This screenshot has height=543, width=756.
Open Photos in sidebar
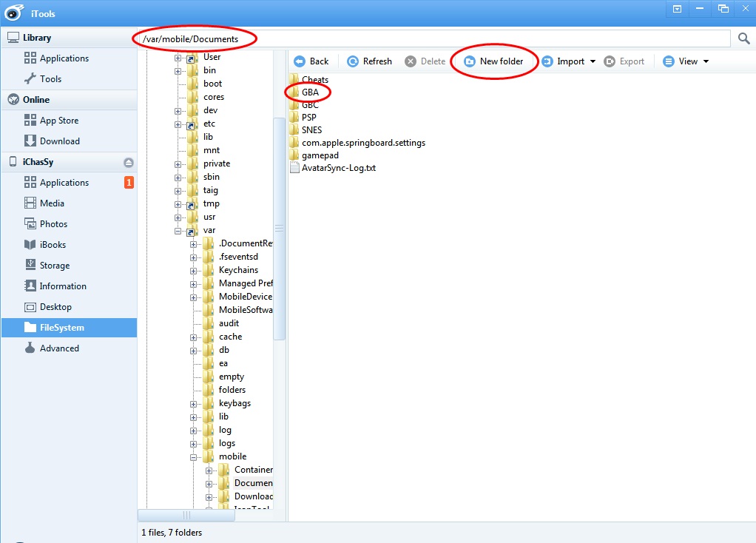(x=53, y=223)
